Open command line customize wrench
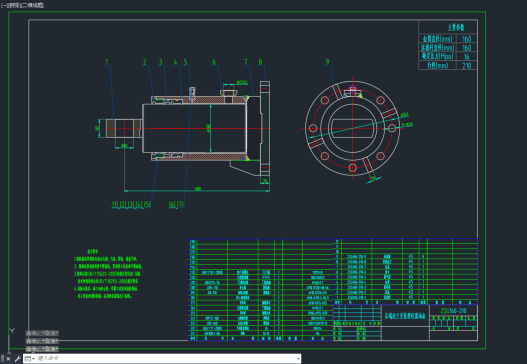 click(17, 359)
